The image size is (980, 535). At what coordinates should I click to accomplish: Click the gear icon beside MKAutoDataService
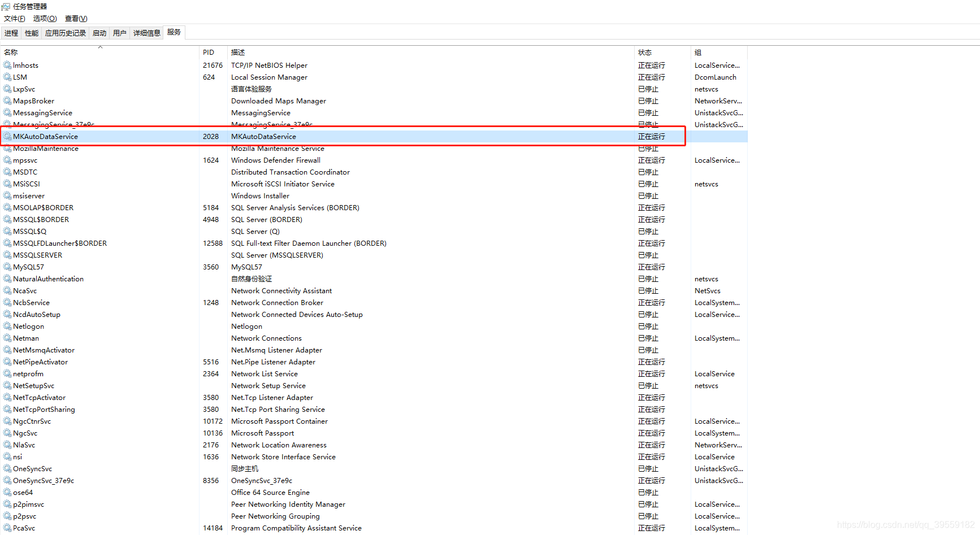(7, 136)
